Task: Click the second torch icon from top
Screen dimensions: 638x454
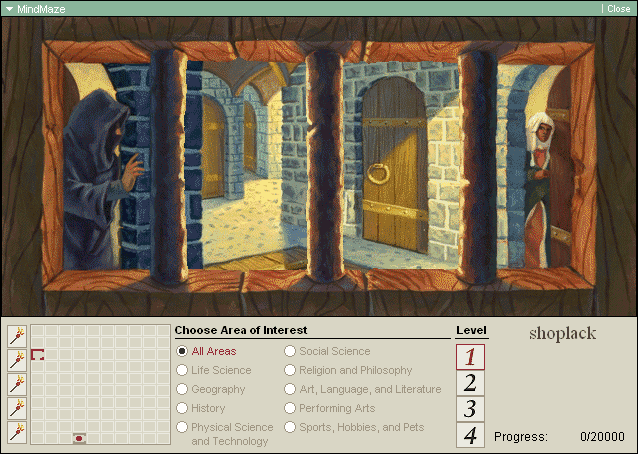Action: [17, 360]
